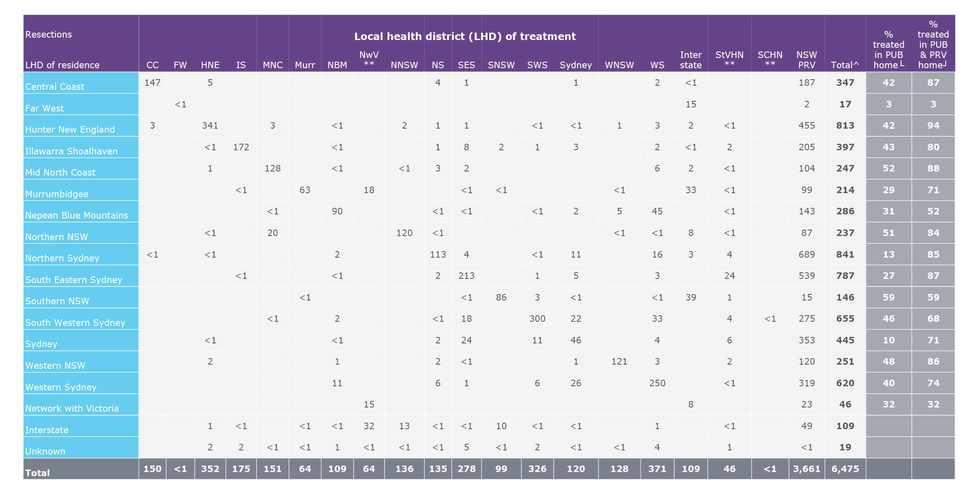The image size is (980, 490).
Task: Select the 6,475 grand total cell
Action: coord(845,469)
